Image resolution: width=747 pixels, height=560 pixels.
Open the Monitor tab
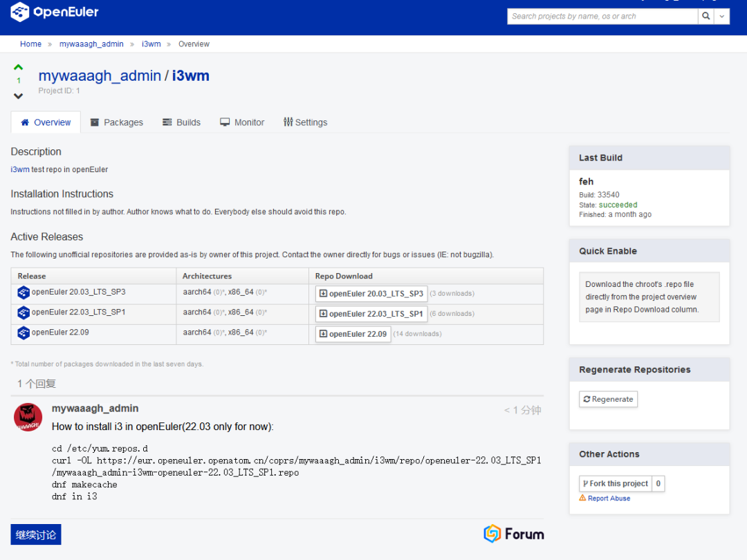point(242,122)
